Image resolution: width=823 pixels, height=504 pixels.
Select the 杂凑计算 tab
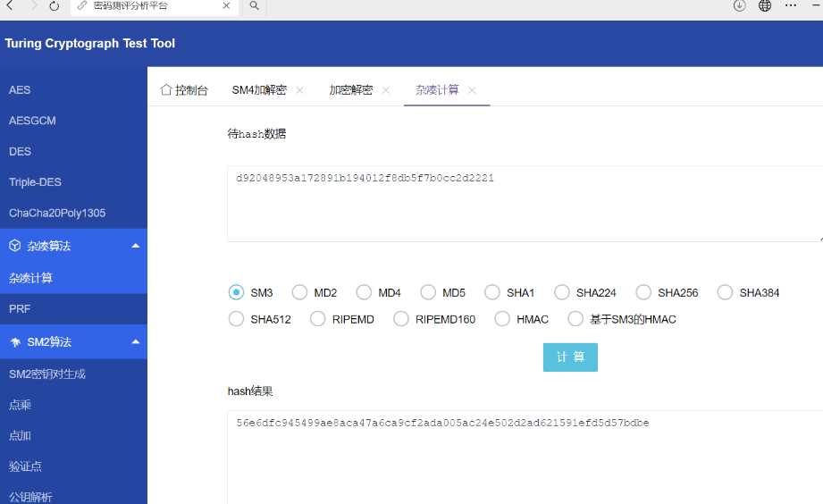point(437,90)
